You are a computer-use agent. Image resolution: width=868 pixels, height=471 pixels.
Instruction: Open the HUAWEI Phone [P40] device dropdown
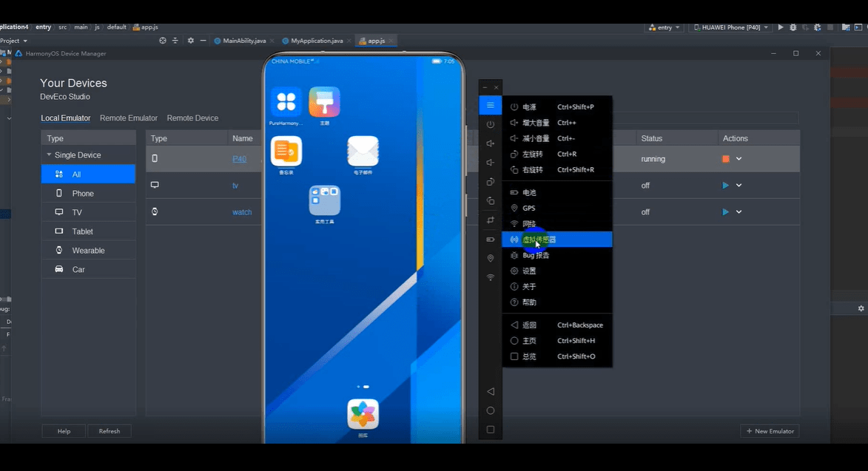[x=730, y=27]
